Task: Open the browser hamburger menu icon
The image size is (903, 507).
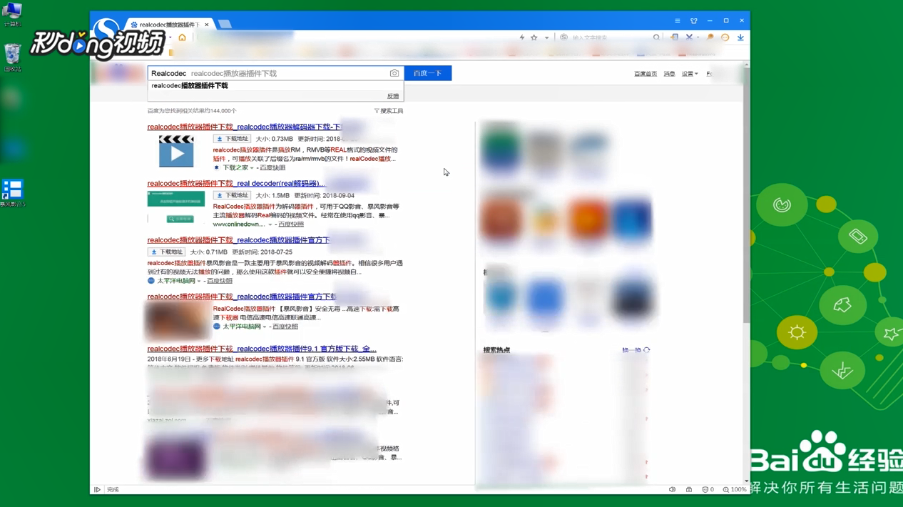Action: click(x=677, y=21)
